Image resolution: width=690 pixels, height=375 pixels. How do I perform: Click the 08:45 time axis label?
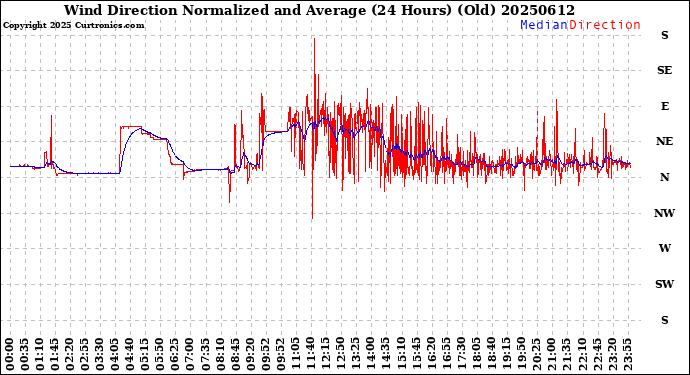coord(235,354)
